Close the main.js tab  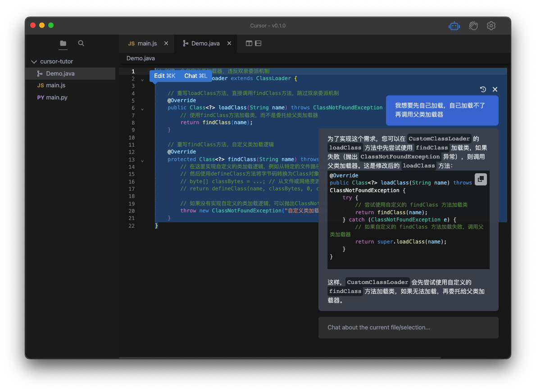pos(166,43)
